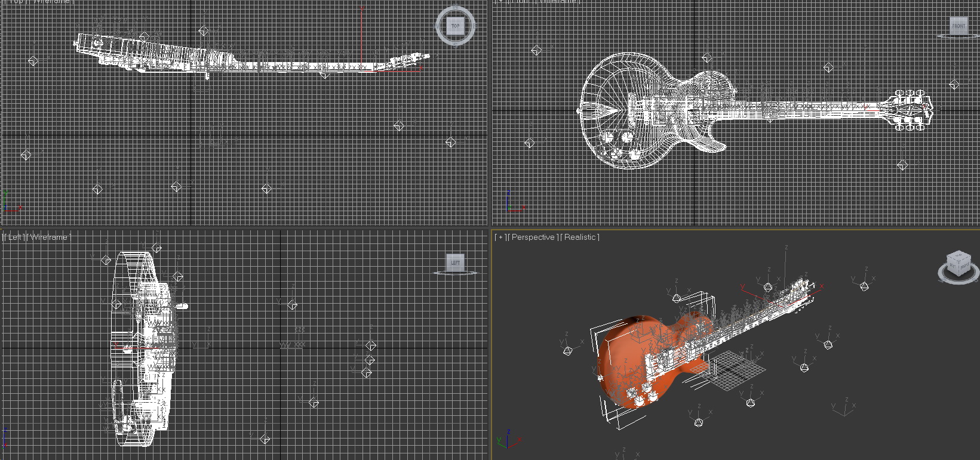Open the Perspective point-of-view label menu

click(533, 237)
